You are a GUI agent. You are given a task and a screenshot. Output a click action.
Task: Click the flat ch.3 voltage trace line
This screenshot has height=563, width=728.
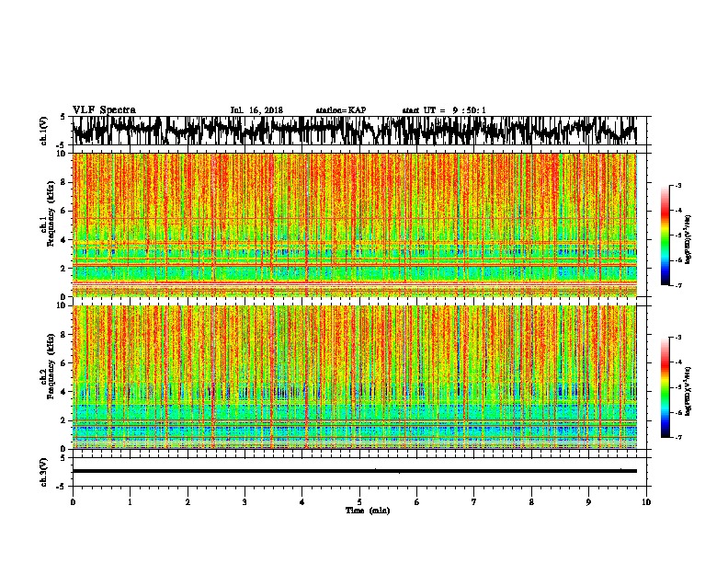[x=355, y=471]
